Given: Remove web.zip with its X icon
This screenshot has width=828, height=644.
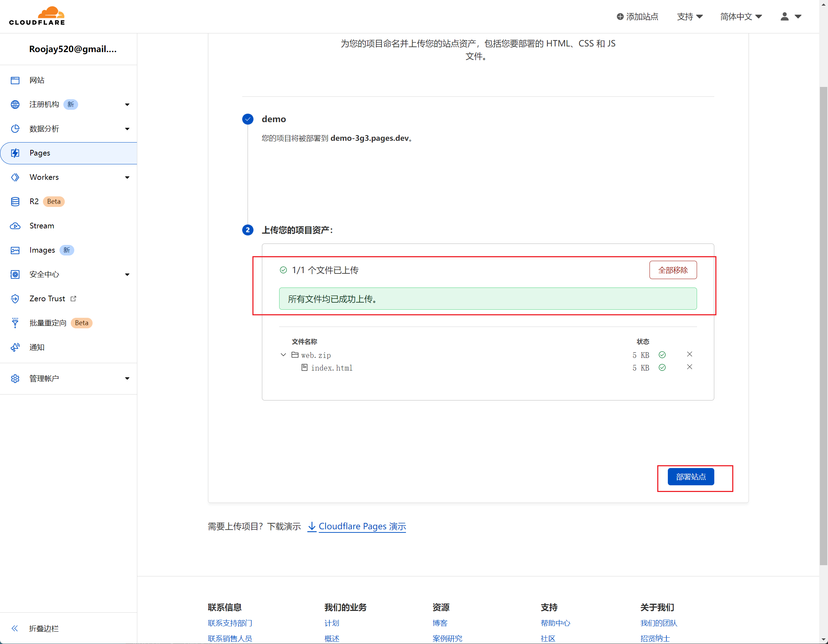Looking at the screenshot, I should [x=689, y=354].
